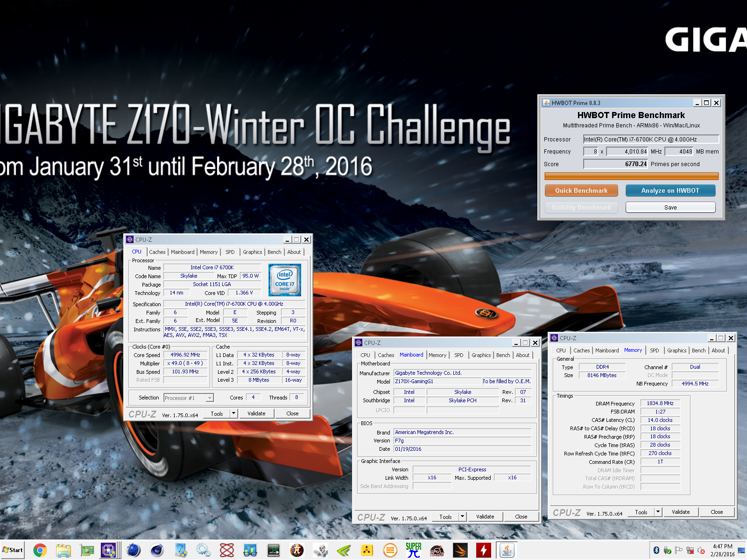This screenshot has width=747, height=560.
Task: Click HWBOT Processor field i7-6700K
Action: [651, 139]
